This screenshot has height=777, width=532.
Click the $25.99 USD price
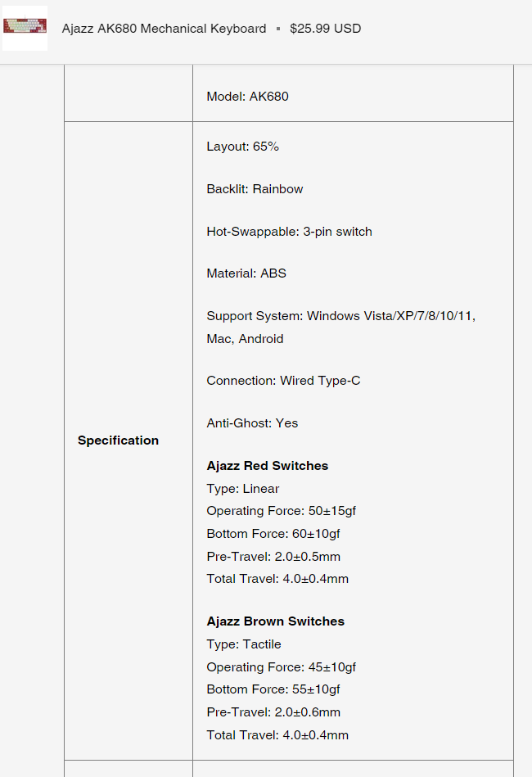(325, 29)
